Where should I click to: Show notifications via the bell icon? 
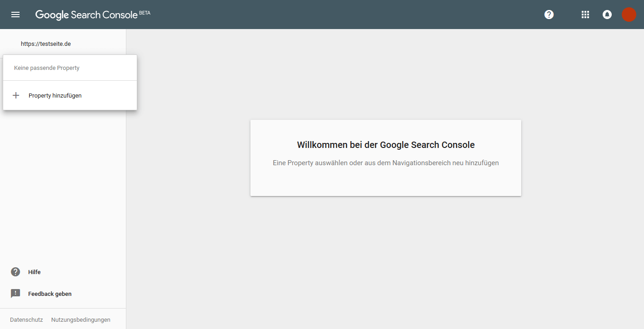(x=607, y=15)
